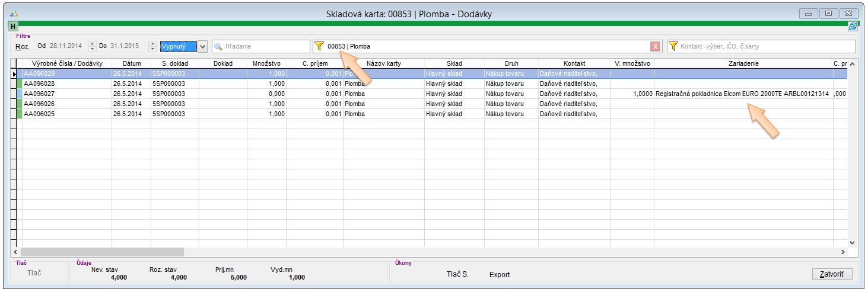This screenshot has height=292, width=868.
Task: Click the Množstvo column header
Action: pos(266,63)
